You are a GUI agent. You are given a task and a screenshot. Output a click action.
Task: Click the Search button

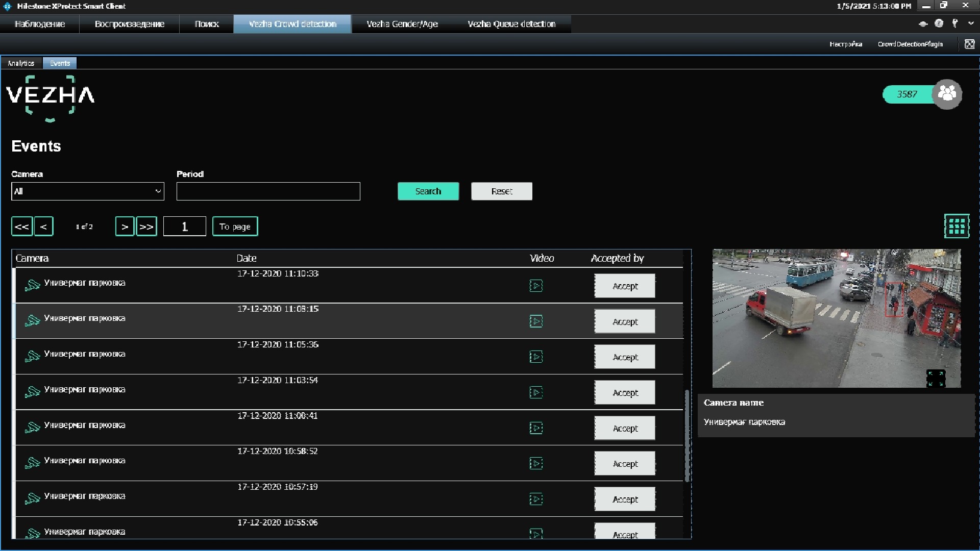click(x=428, y=191)
